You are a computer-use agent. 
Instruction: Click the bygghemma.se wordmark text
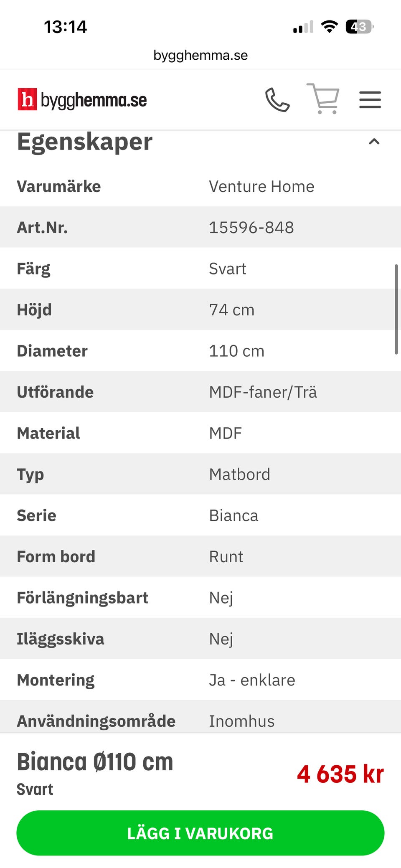[94, 100]
